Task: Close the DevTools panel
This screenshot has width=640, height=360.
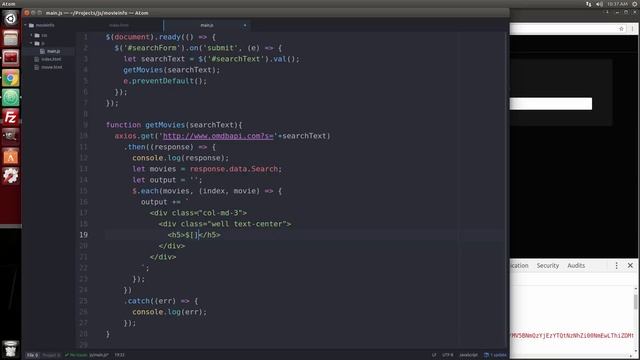Action: point(630,265)
